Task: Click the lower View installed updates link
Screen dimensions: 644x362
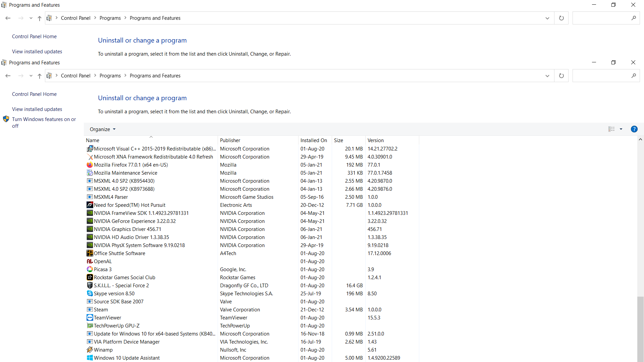Action: pyautogui.click(x=37, y=109)
